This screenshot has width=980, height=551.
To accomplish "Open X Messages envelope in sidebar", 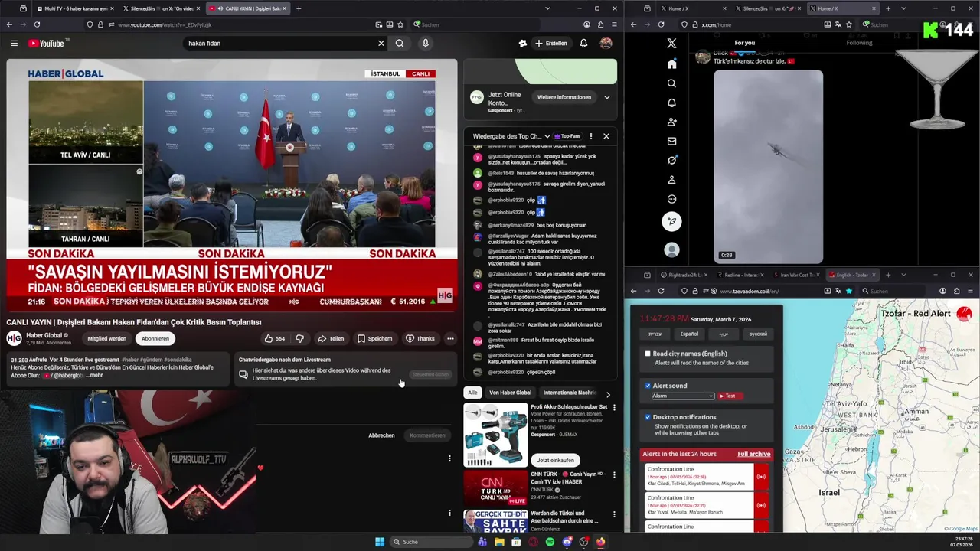I will pyautogui.click(x=671, y=141).
